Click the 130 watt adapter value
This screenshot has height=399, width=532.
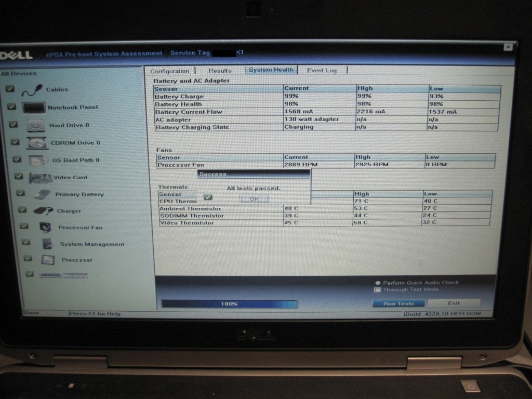tap(312, 119)
